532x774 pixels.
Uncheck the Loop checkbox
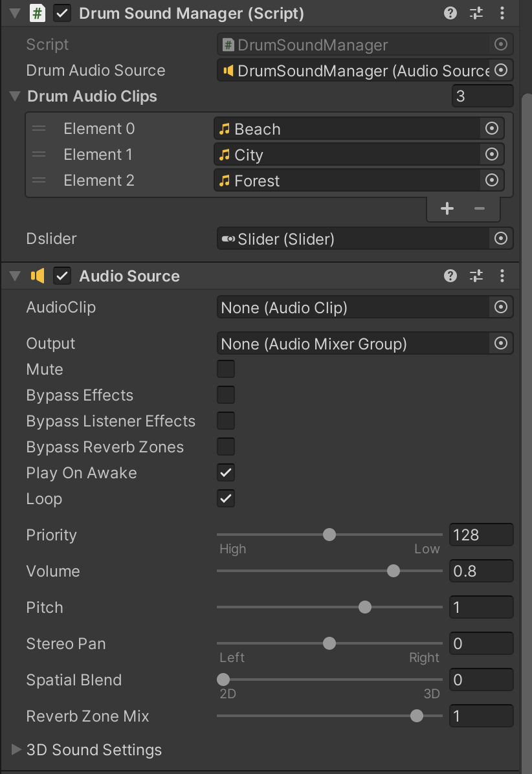click(226, 499)
